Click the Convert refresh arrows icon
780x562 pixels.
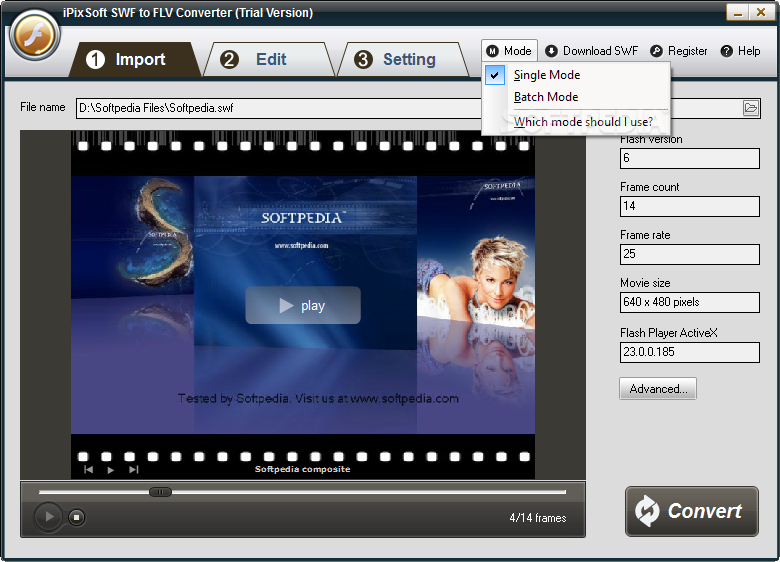coord(647,511)
